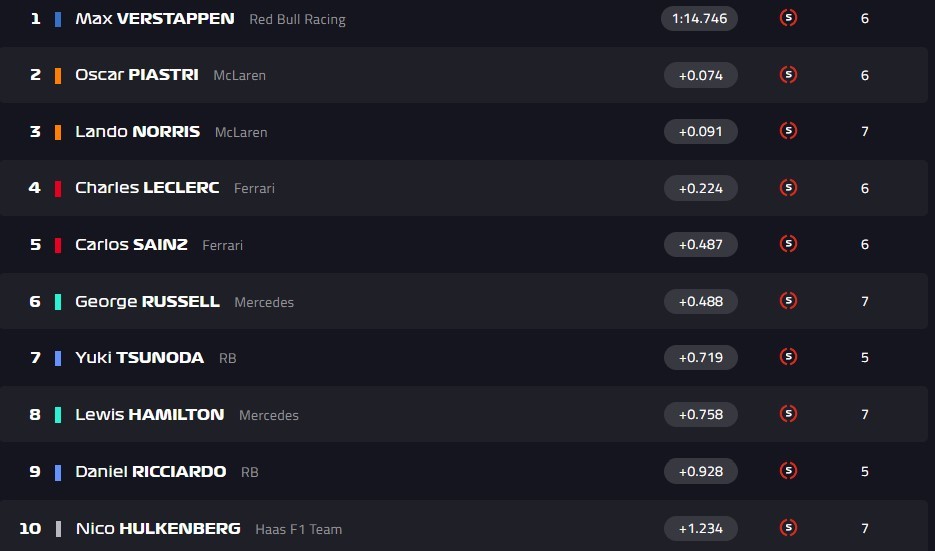Click Russell's soft tyre icon
The width and height of the screenshot is (935, 551).
(x=788, y=301)
